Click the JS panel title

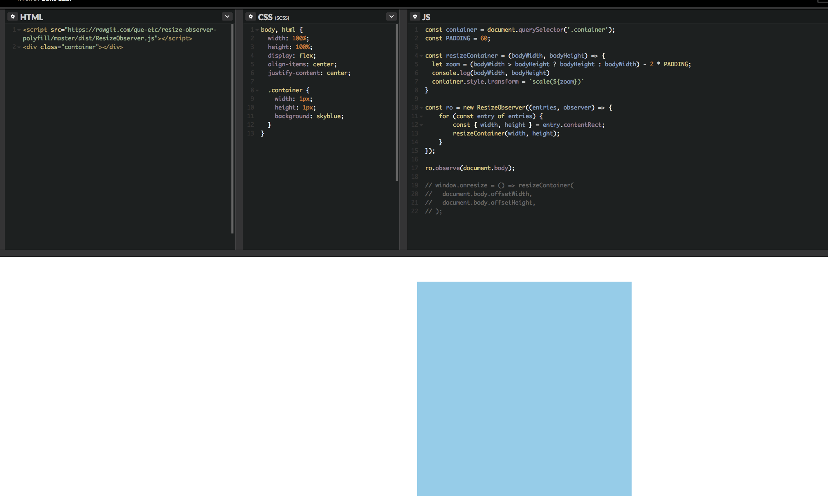point(426,17)
